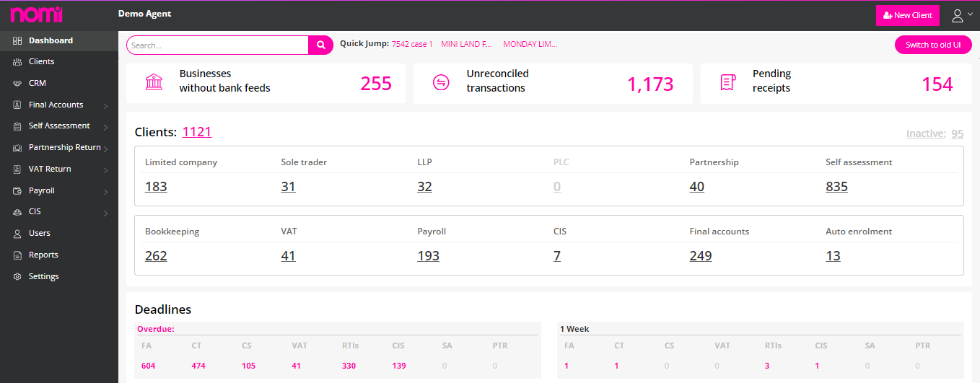This screenshot has width=980, height=383.
Task: Click the Inactive 95 link
Action: pyautogui.click(x=935, y=133)
